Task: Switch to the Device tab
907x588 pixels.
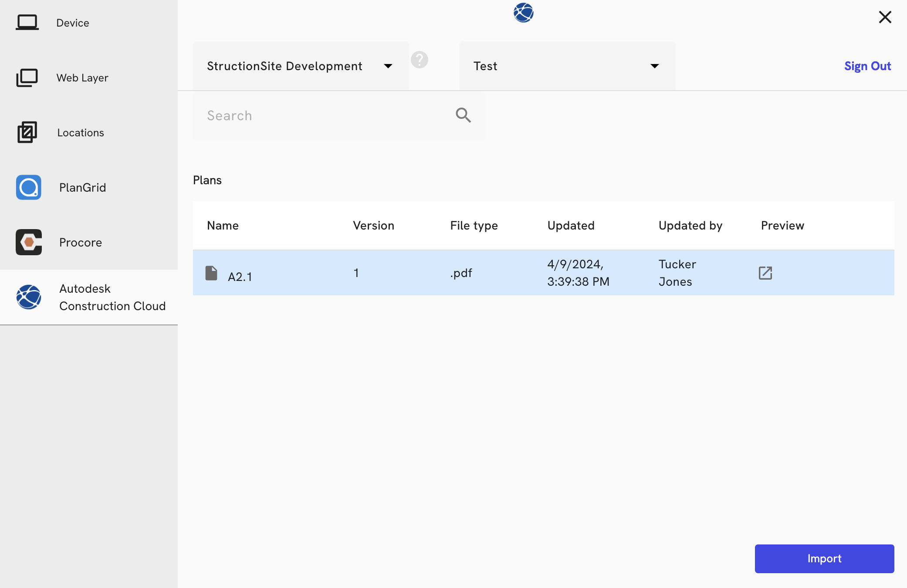Action: tap(72, 22)
